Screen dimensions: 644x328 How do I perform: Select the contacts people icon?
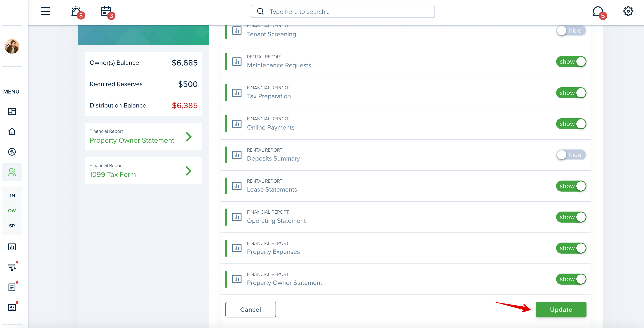click(x=12, y=172)
